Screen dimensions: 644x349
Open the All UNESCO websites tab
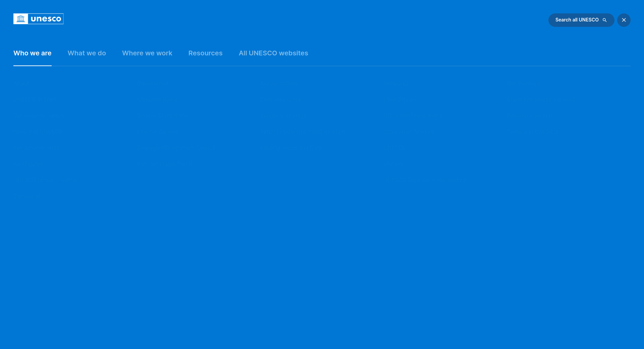(x=273, y=53)
